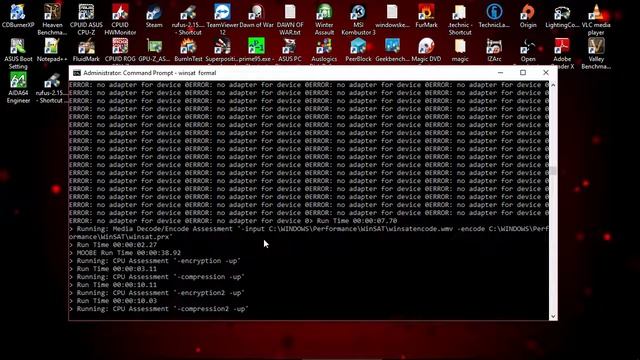The height and width of the screenshot is (360, 640).
Task: Click the 'Administrator: Command Prompt - winsat formal' title
Action: click(150, 73)
